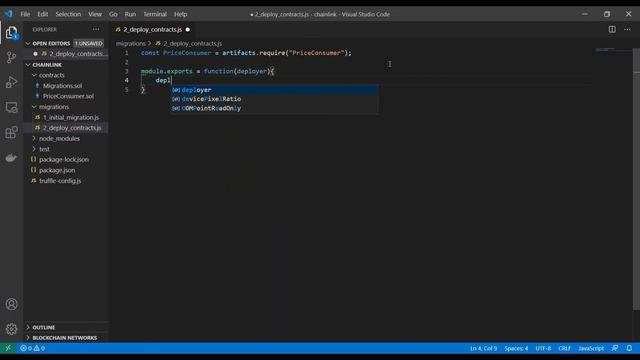Viewport: 640px width, 360px height.
Task: Open 1_initial_migration.js file
Action: [x=71, y=118]
